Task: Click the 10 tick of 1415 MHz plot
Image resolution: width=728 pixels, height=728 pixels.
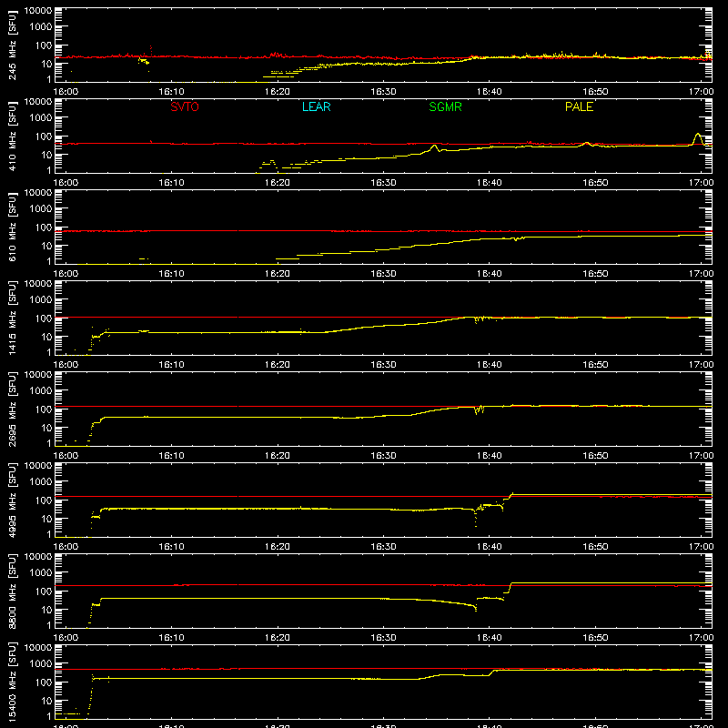Action: point(46,337)
